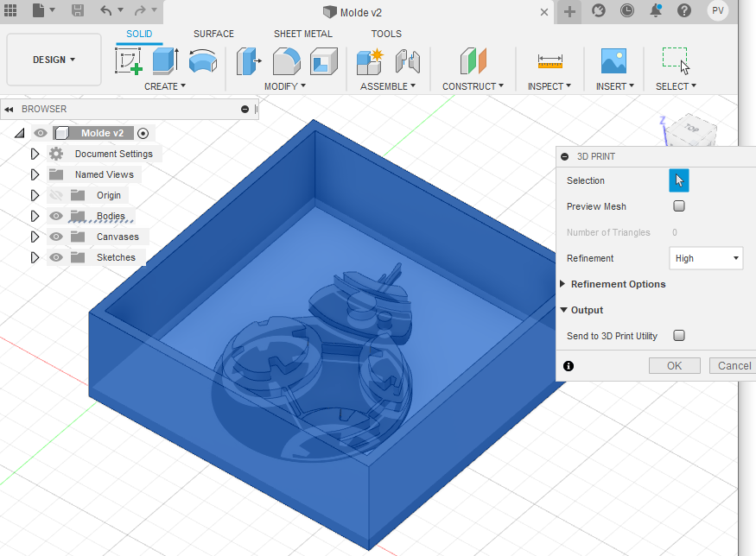Screen dimensions: 756x556
Task: Activate the Molde v2 component radio button
Action: coord(143,134)
